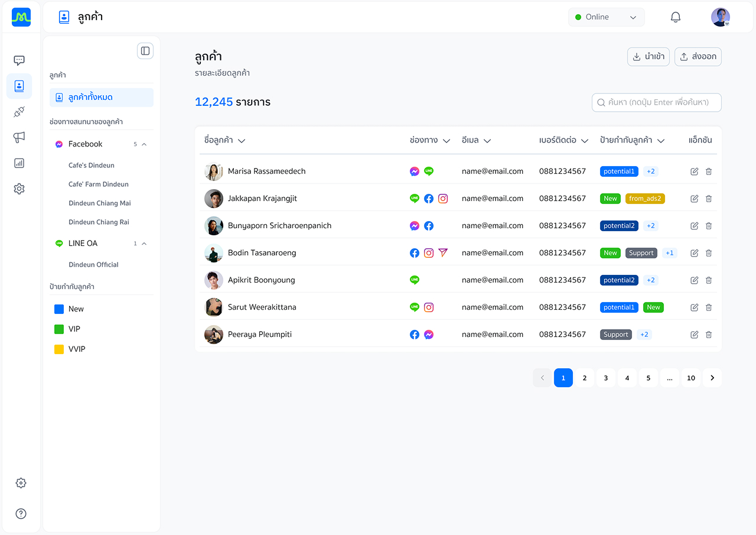This screenshot has width=756, height=535.
Task: Delete Bodin Tasanaroeng's record
Action: pyautogui.click(x=709, y=253)
